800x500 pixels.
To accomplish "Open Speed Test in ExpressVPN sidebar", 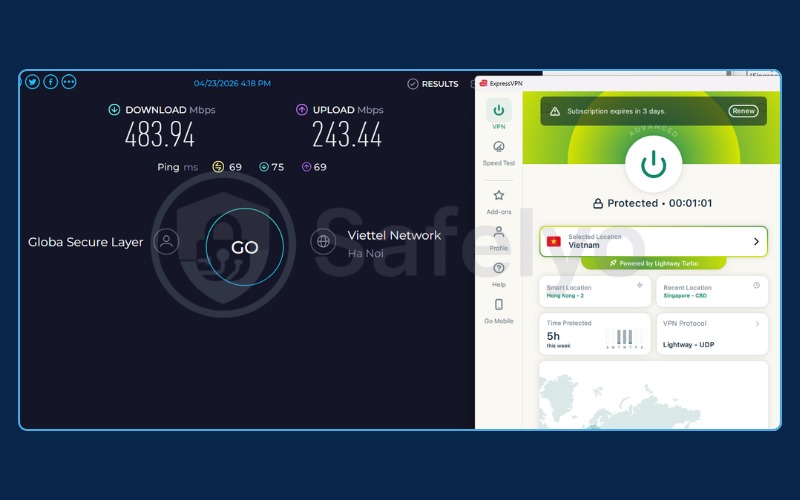I will click(x=498, y=154).
